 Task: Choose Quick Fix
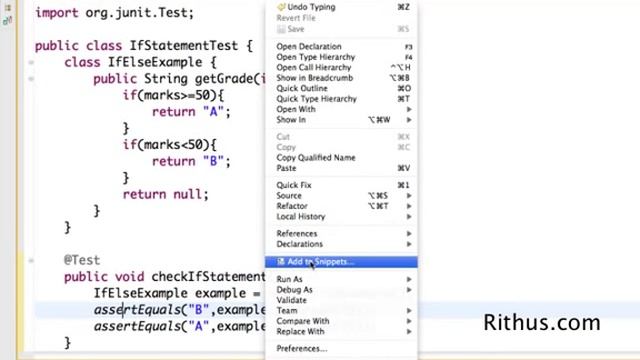(x=341, y=185)
